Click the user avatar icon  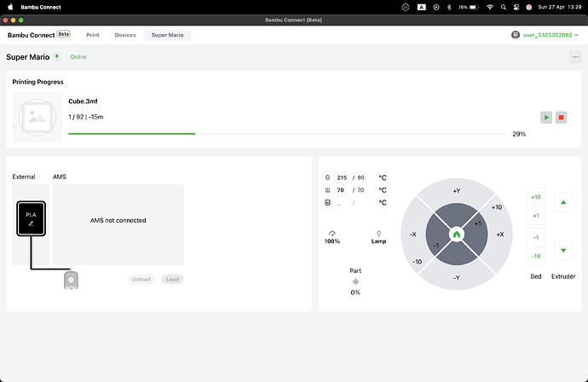pyautogui.click(x=516, y=35)
